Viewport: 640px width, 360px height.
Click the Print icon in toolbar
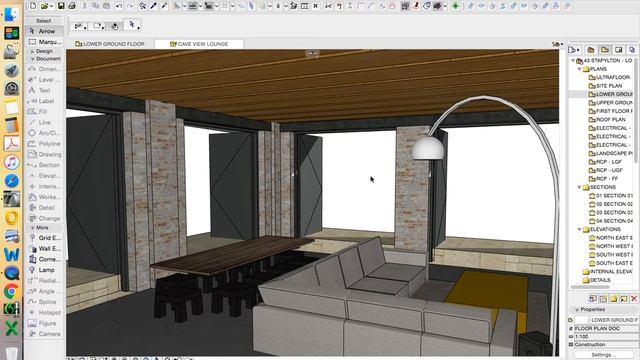click(72, 6)
